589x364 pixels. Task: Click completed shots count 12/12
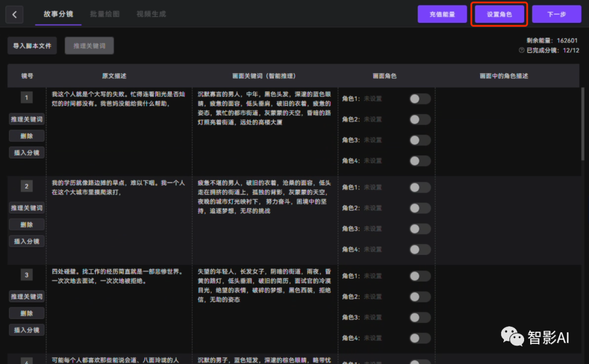(x=571, y=50)
